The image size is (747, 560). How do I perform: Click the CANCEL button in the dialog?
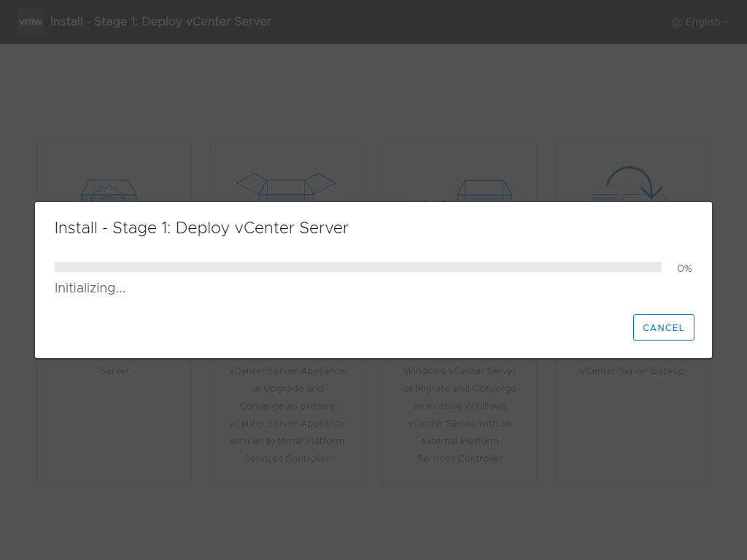(663, 327)
